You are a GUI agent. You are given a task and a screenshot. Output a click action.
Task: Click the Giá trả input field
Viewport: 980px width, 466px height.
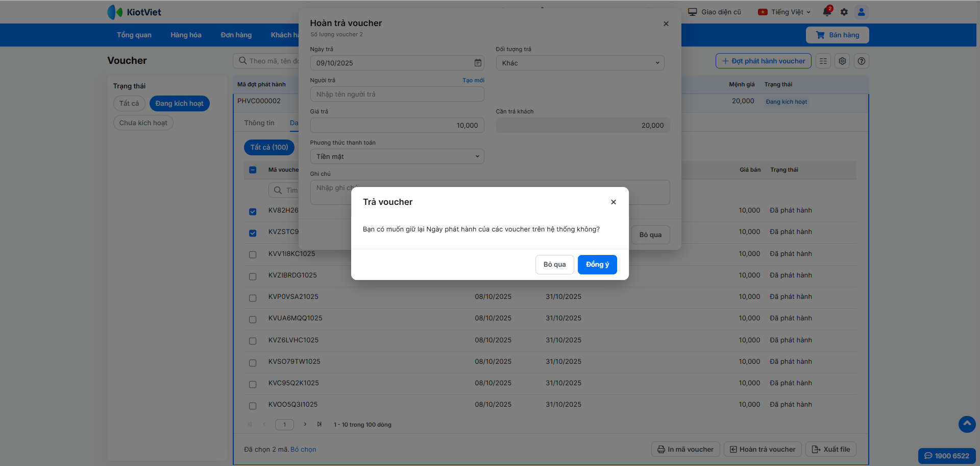pos(397,125)
